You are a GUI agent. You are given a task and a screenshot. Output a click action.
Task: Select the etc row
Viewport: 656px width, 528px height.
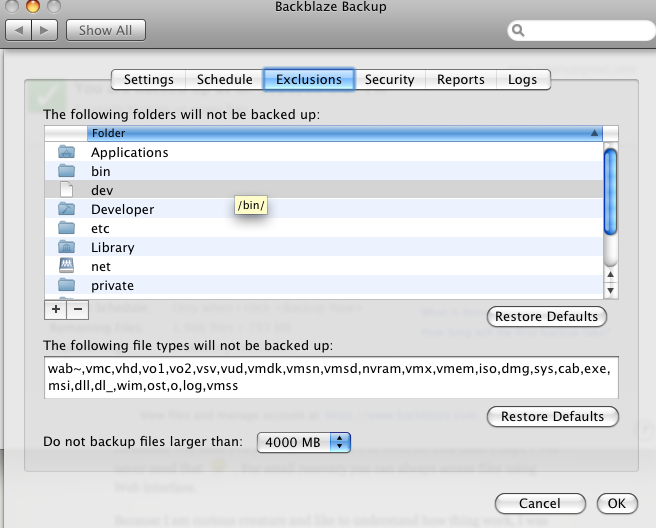click(324, 228)
